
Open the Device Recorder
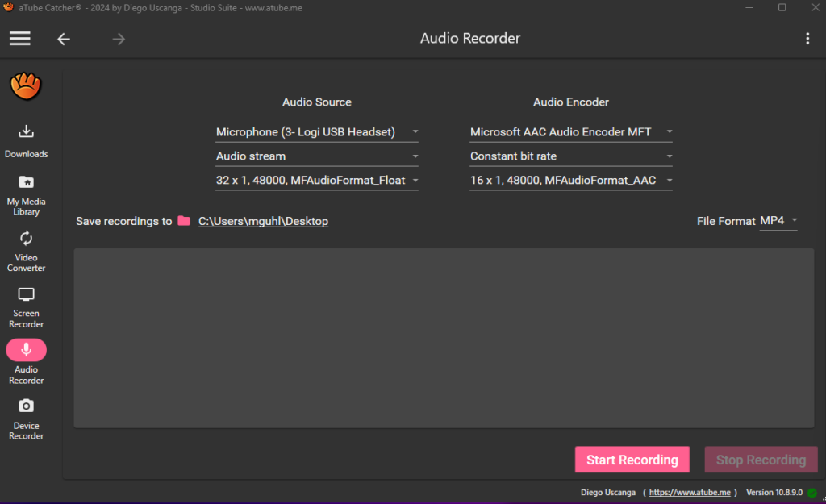coord(27,419)
